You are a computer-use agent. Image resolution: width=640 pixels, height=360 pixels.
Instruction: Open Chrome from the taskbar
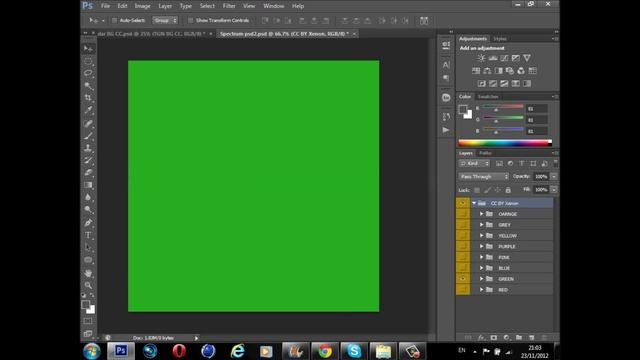click(325, 351)
